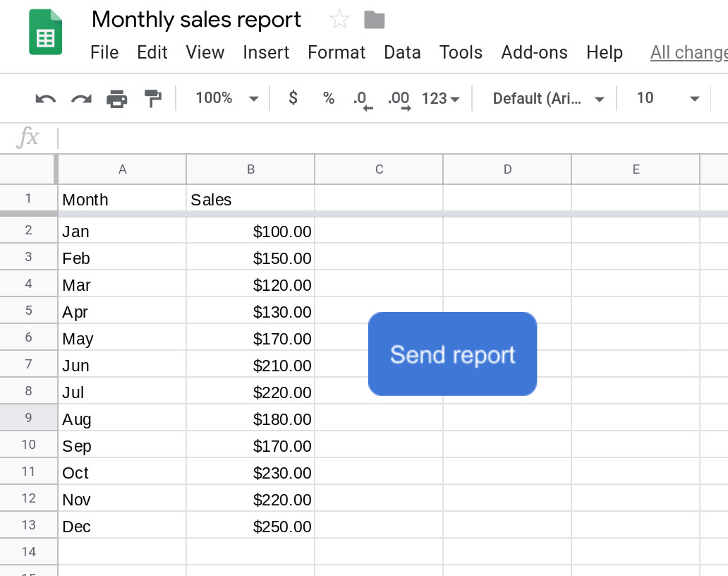Open the Edit menu
This screenshot has height=576, width=728.
pos(152,52)
